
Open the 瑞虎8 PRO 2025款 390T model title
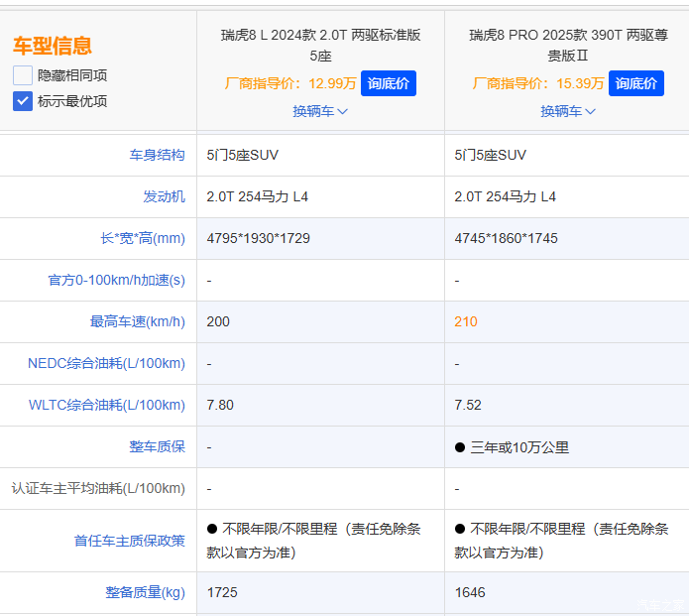568,46
